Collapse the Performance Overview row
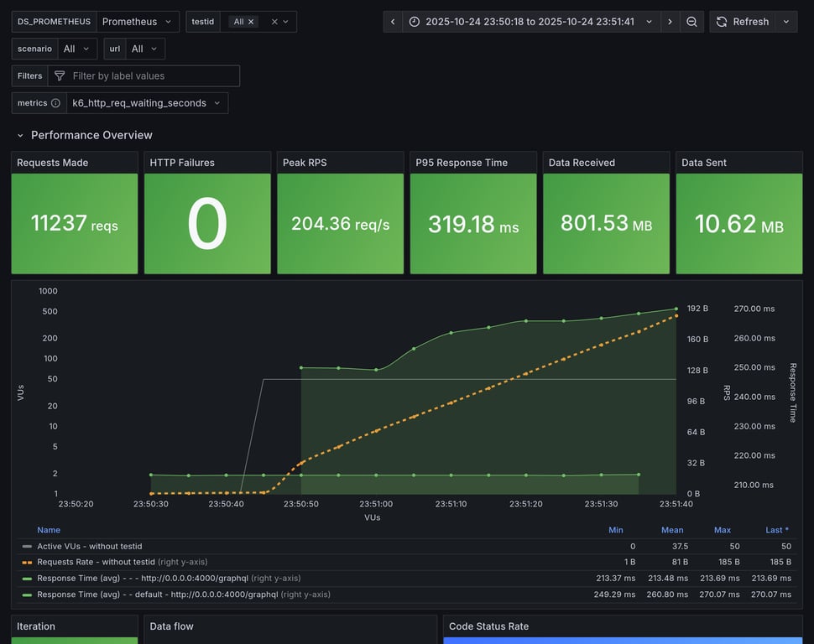The width and height of the screenshot is (814, 644). point(21,135)
